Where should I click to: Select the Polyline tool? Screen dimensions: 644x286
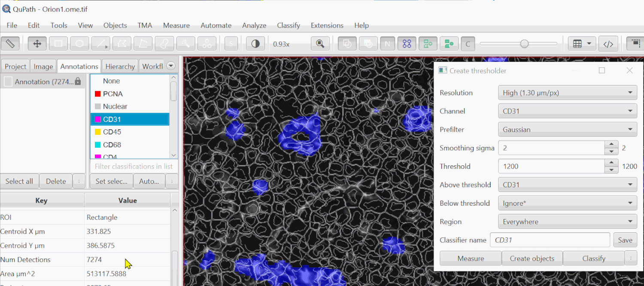(x=143, y=44)
